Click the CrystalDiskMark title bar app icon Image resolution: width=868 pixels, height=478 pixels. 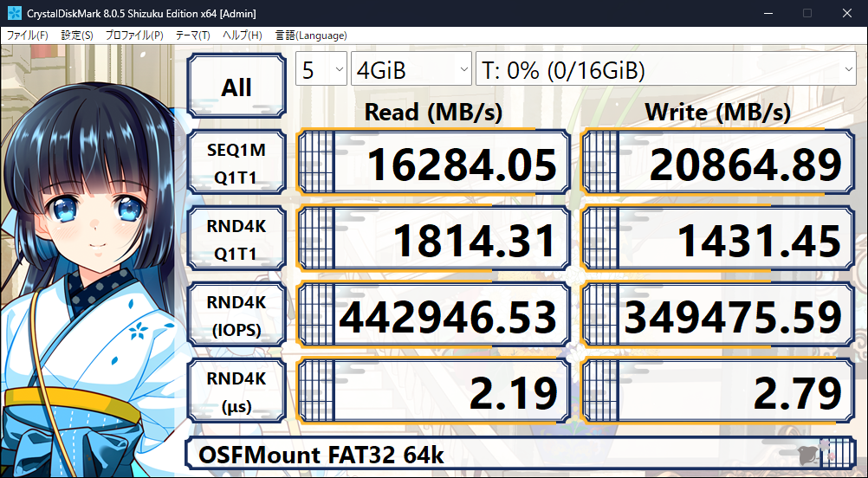coord(14,13)
